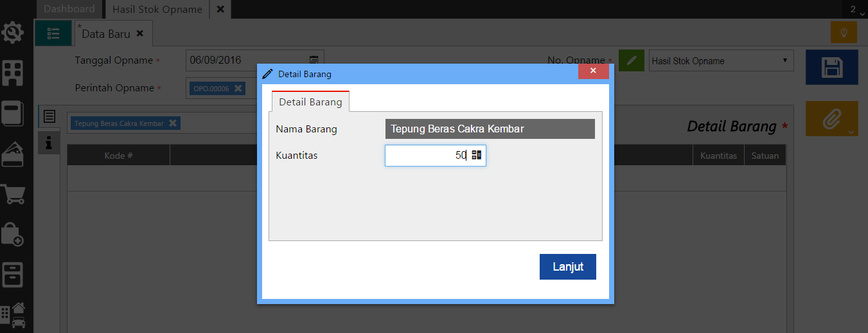Click the shopping cart sidebar icon

point(13,193)
